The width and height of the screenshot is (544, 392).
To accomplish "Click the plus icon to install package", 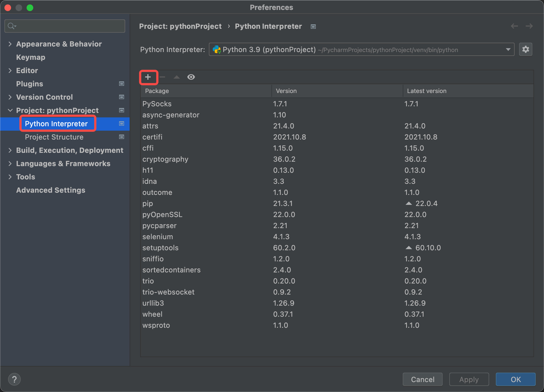I will 148,77.
